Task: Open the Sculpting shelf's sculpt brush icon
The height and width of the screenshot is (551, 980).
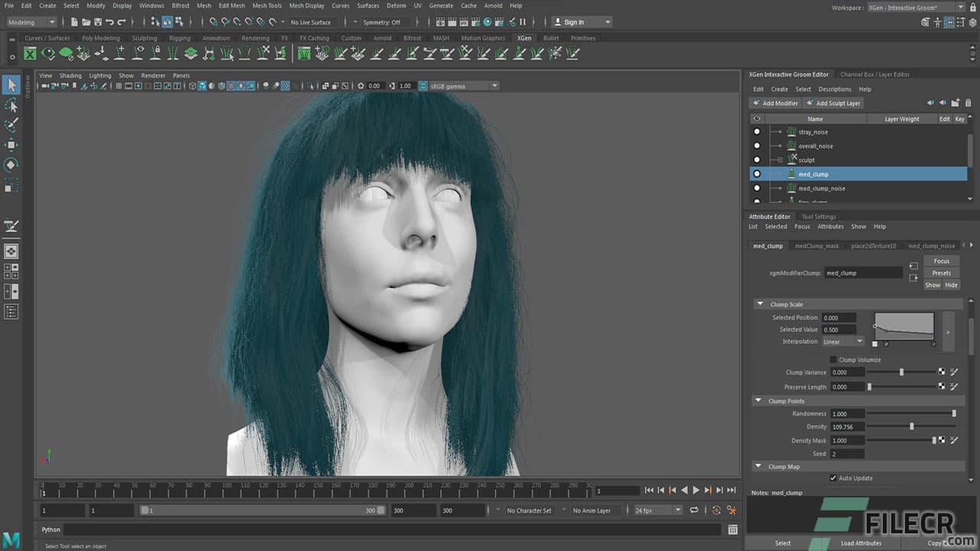Action: coord(144,38)
